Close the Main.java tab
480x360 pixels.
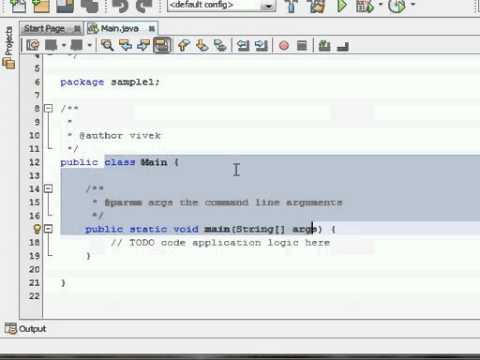click(x=151, y=29)
